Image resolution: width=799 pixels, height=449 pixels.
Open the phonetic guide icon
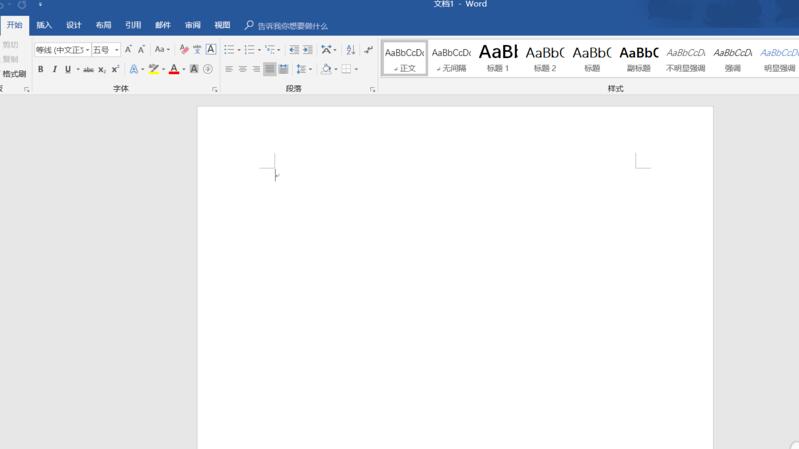coord(197,49)
